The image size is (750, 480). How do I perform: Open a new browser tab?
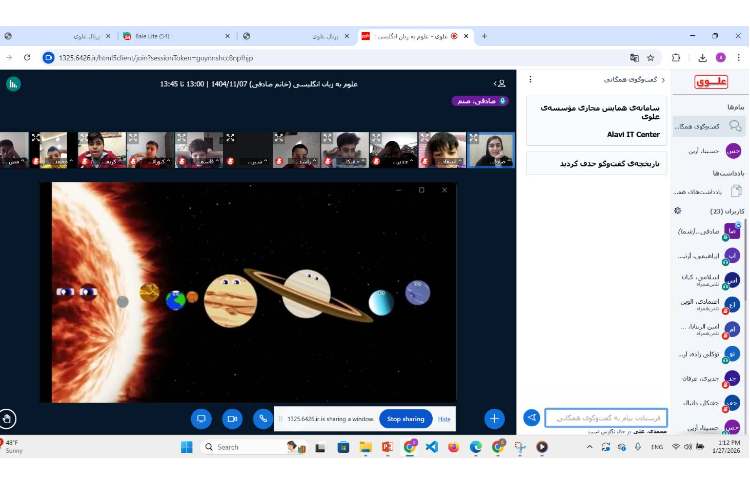(484, 36)
